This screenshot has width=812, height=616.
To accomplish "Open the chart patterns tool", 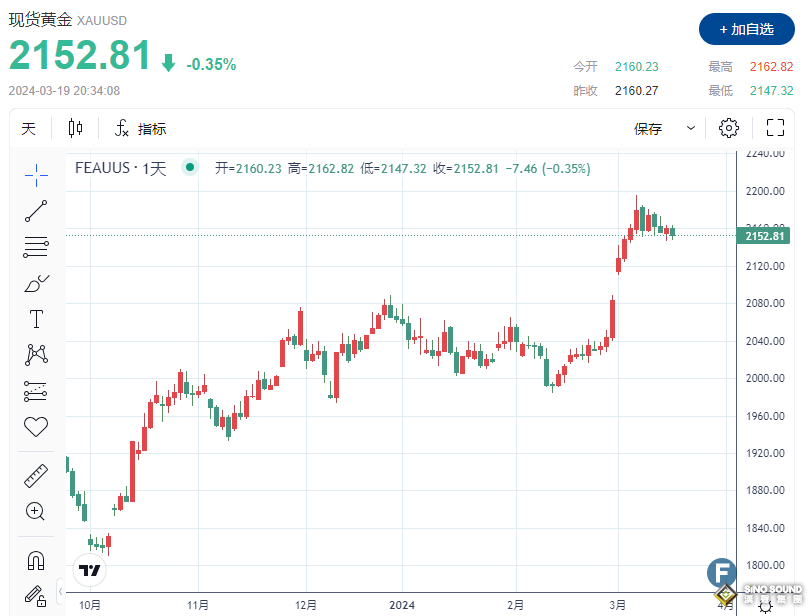I will (36, 354).
